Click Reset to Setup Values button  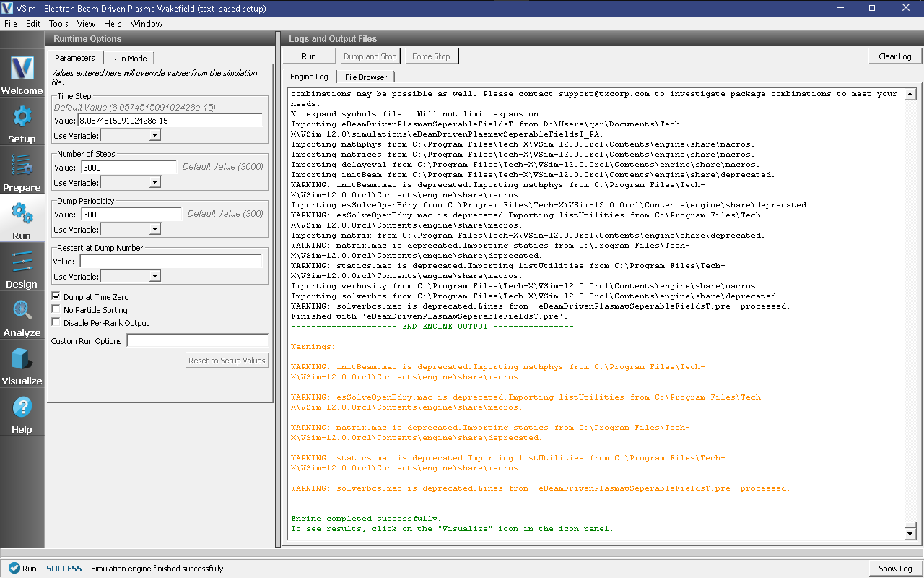[x=227, y=361]
